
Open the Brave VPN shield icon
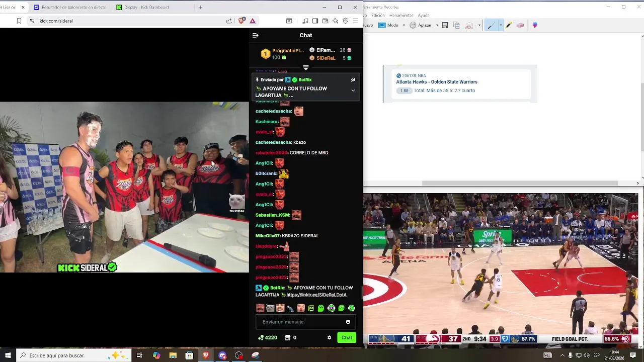coord(345,21)
